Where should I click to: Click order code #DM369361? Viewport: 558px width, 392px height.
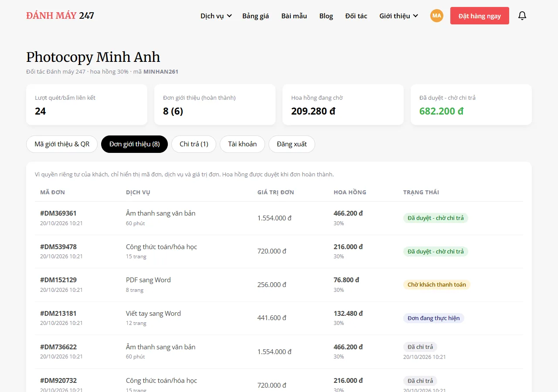click(x=58, y=213)
